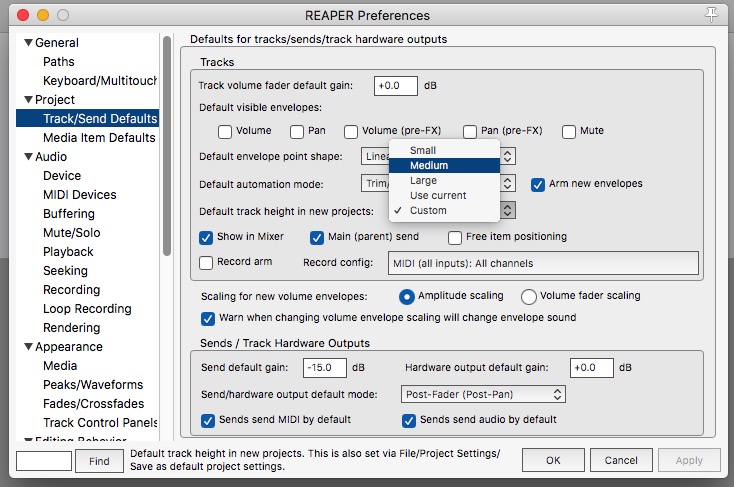
Task: Open Send/hardware output default mode dropdown
Action: point(484,394)
